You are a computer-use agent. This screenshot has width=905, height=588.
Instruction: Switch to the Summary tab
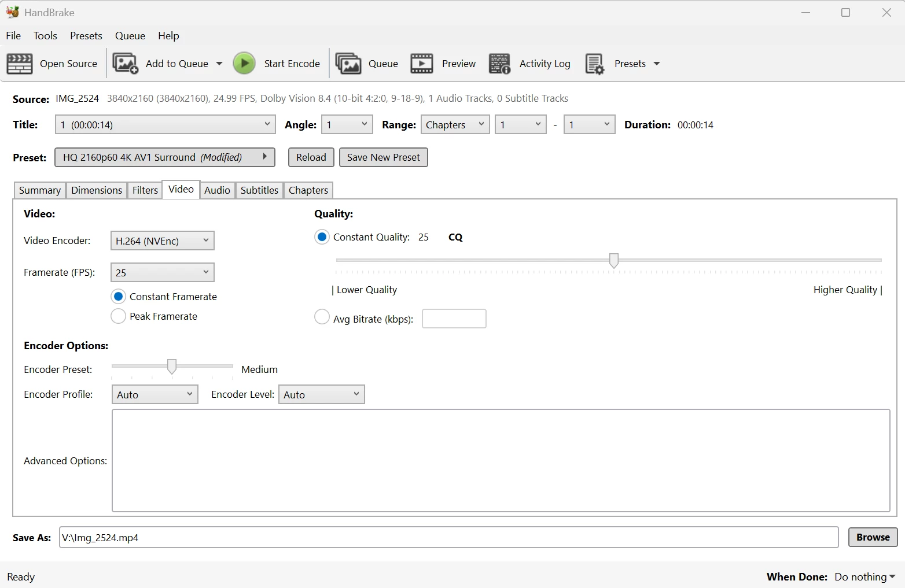coord(40,190)
